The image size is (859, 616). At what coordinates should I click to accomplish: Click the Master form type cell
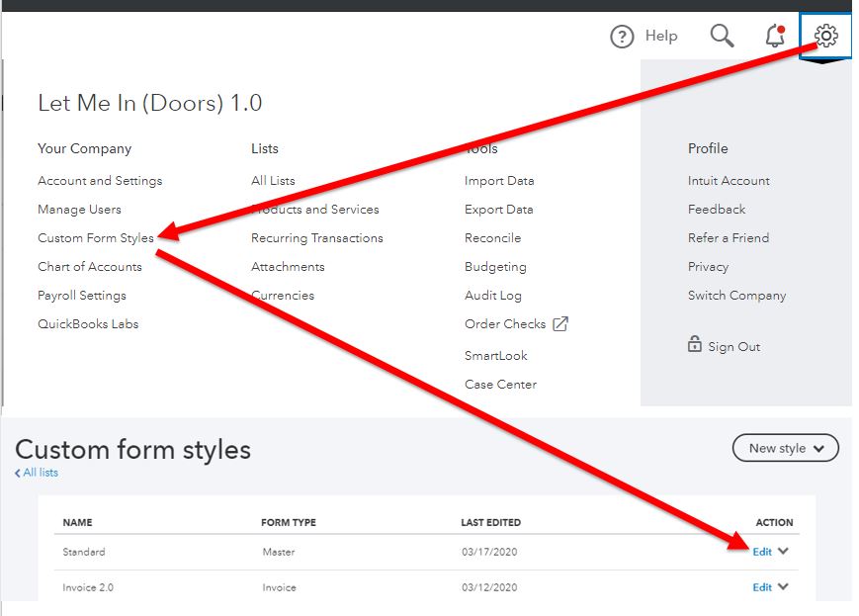[279, 552]
